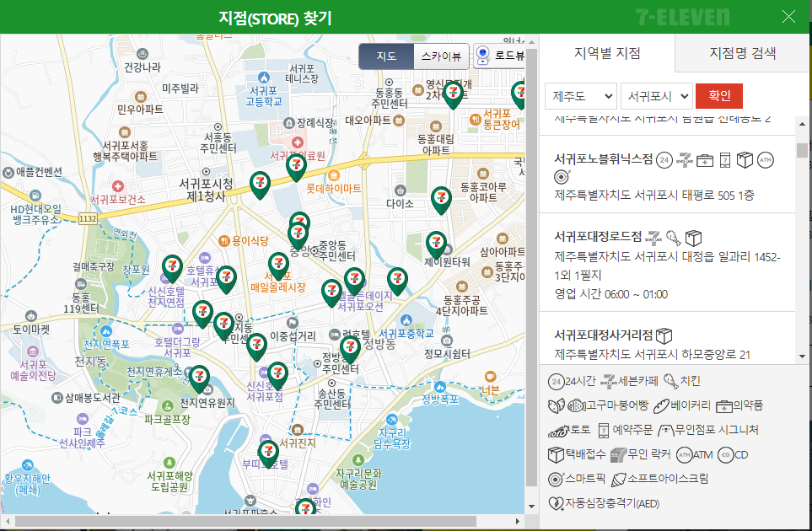
Task: Click the 의약품 medicine kit legend icon
Action: (x=724, y=407)
